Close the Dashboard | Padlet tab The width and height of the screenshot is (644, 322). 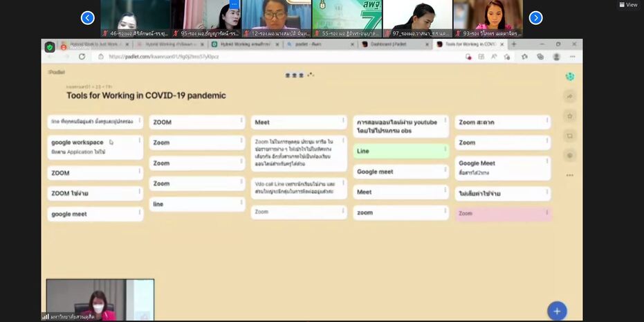tap(427, 44)
